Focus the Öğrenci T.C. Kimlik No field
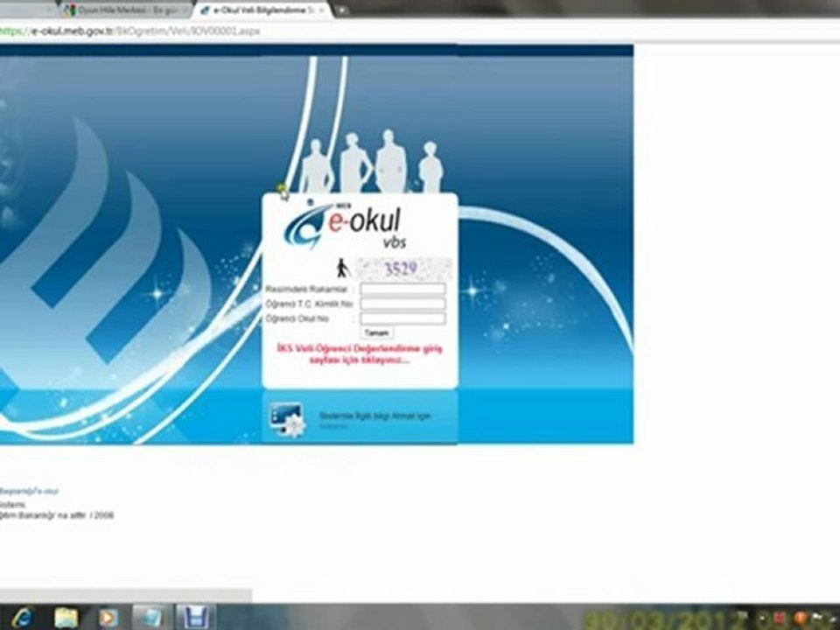The image size is (840, 630). click(x=402, y=304)
